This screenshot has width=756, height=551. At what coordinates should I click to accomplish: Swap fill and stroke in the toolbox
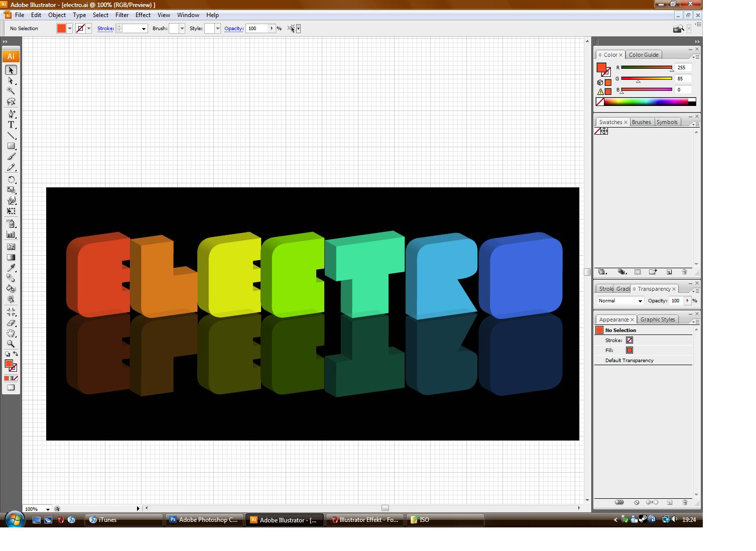tap(16, 354)
